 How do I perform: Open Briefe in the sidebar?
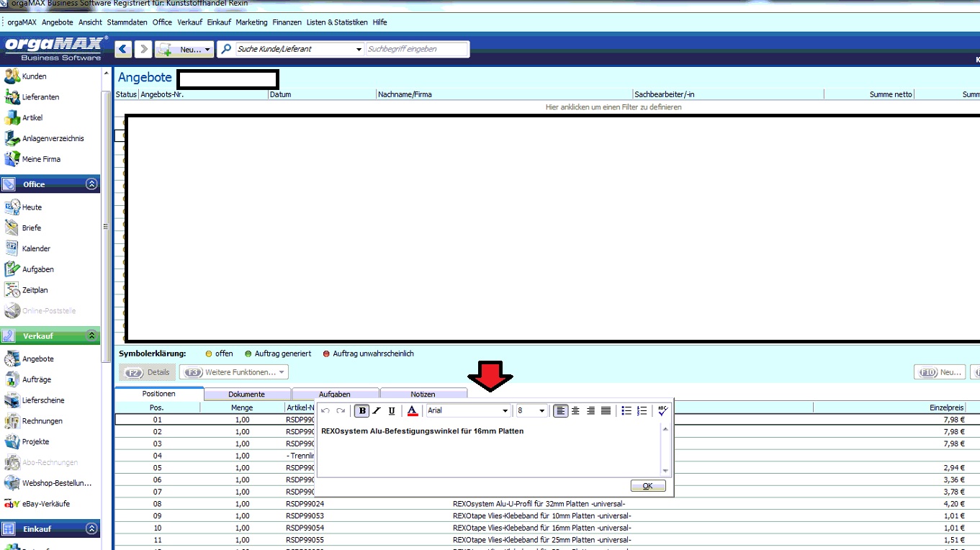click(x=23, y=228)
